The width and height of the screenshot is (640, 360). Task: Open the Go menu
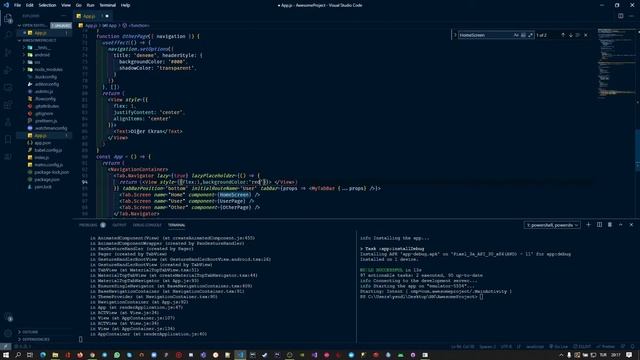click(x=78, y=5)
